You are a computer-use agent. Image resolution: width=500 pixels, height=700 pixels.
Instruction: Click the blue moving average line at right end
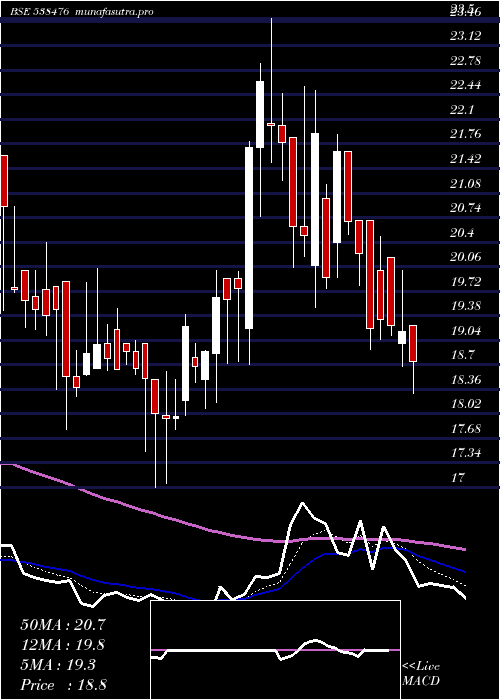coord(462,570)
